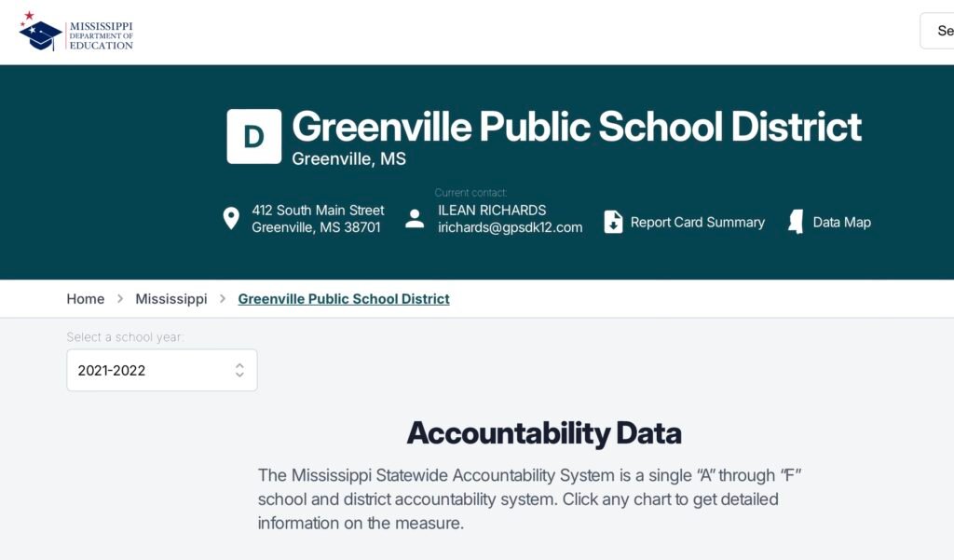Open the Report Card Summary link
The image size is (954, 560).
click(x=697, y=222)
